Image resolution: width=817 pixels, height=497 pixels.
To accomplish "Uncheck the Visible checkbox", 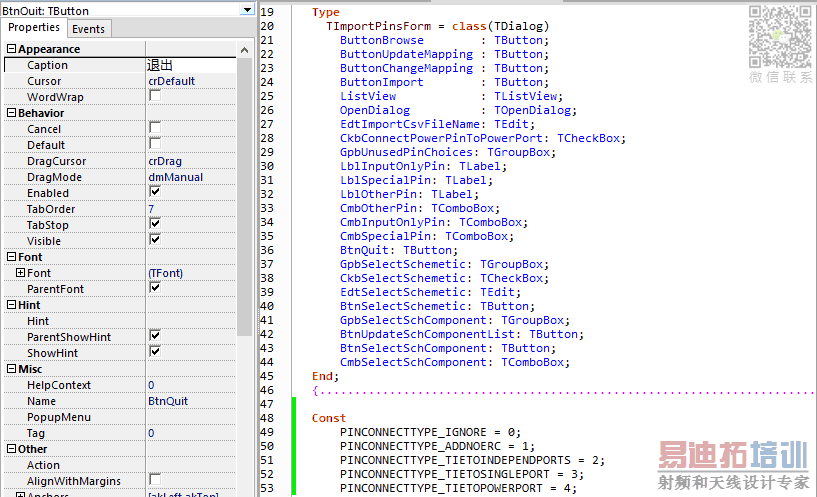I will point(155,240).
